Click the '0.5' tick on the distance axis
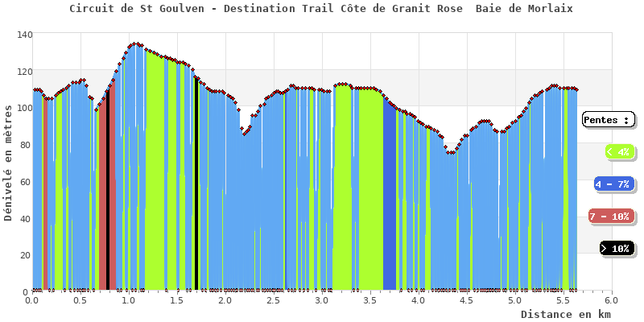This screenshot has width=644, height=322. (x=80, y=300)
